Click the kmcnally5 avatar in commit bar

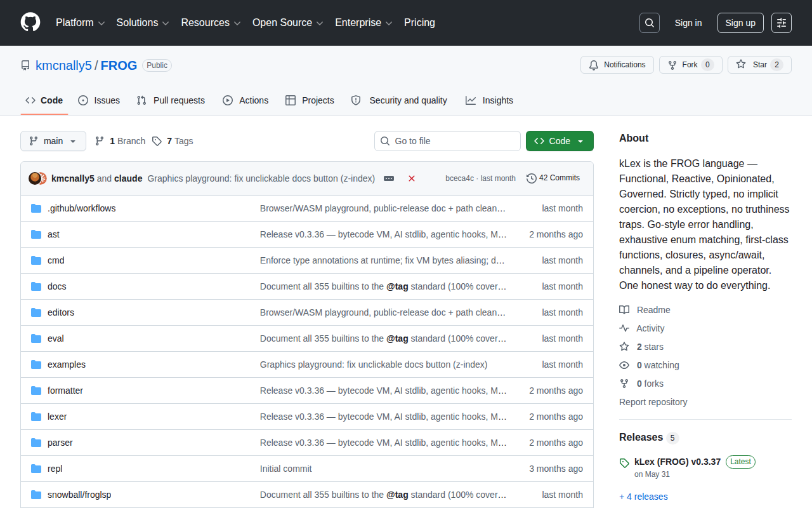[x=35, y=178]
